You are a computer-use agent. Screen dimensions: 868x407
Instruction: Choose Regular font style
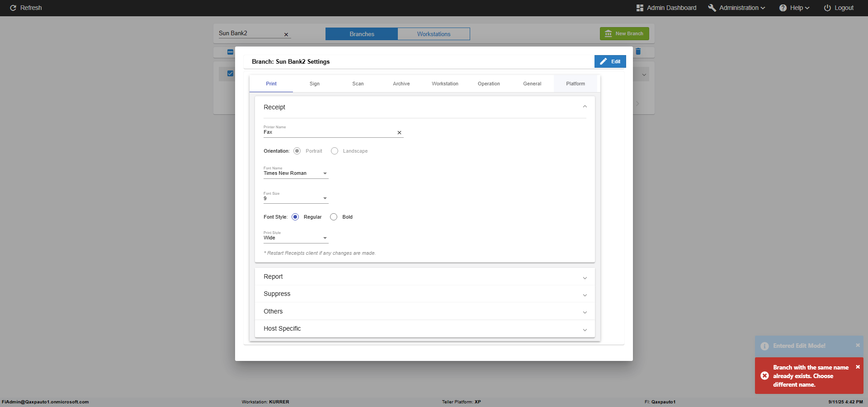coord(295,217)
